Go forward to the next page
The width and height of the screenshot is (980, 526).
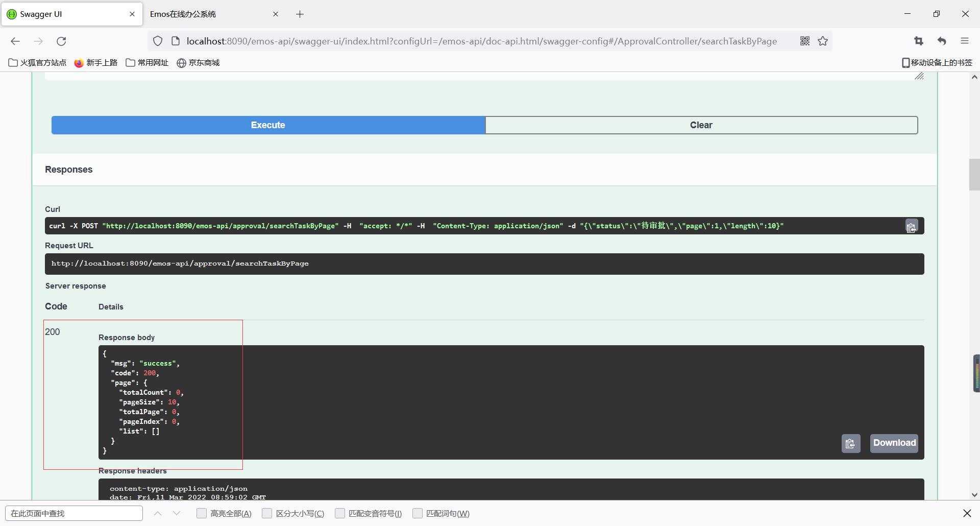click(x=38, y=41)
